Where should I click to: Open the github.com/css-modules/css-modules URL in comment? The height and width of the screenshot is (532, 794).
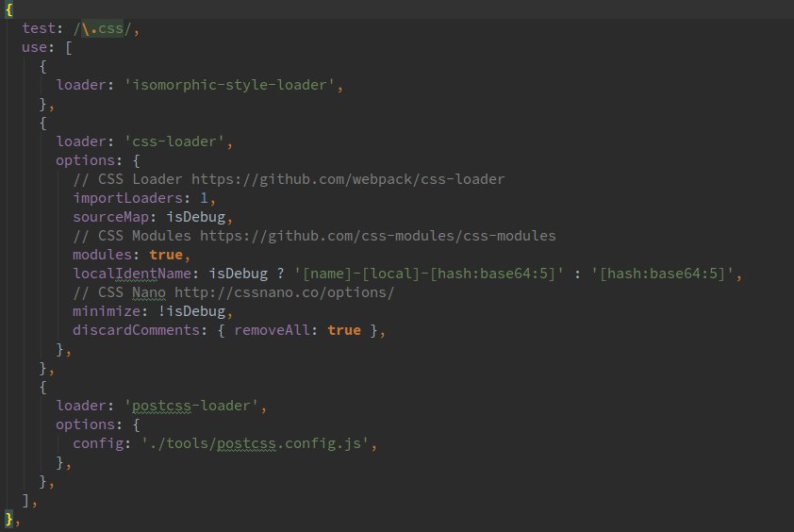pos(378,236)
